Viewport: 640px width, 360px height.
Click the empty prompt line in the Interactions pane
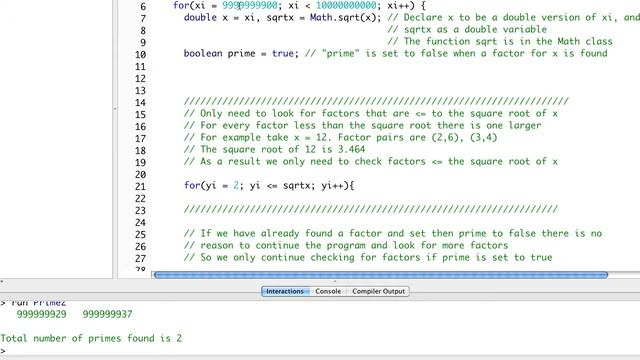click(3, 351)
